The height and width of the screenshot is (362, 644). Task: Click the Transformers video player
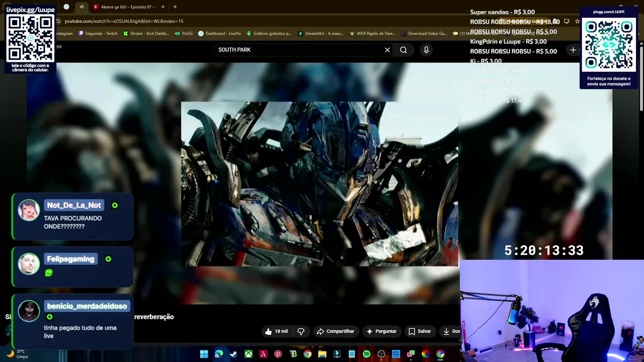tap(319, 184)
